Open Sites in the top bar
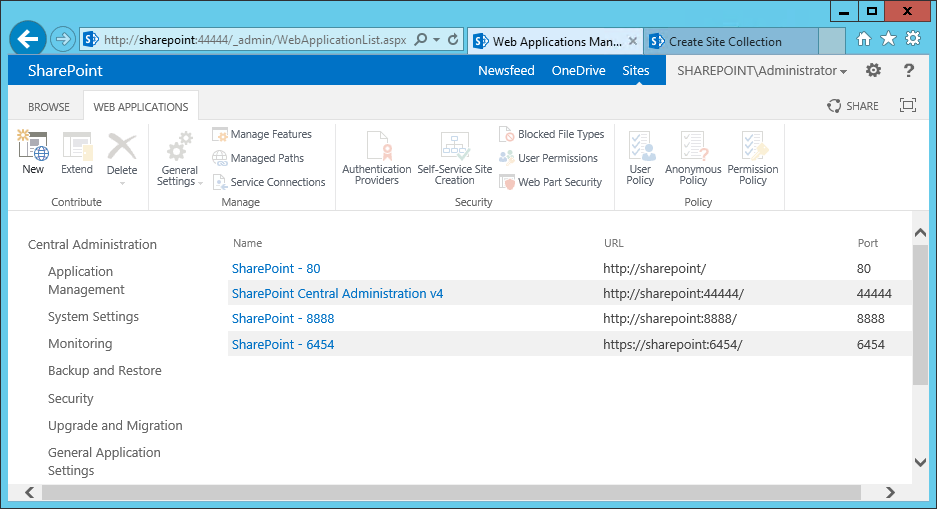937x509 pixels. 636,70
